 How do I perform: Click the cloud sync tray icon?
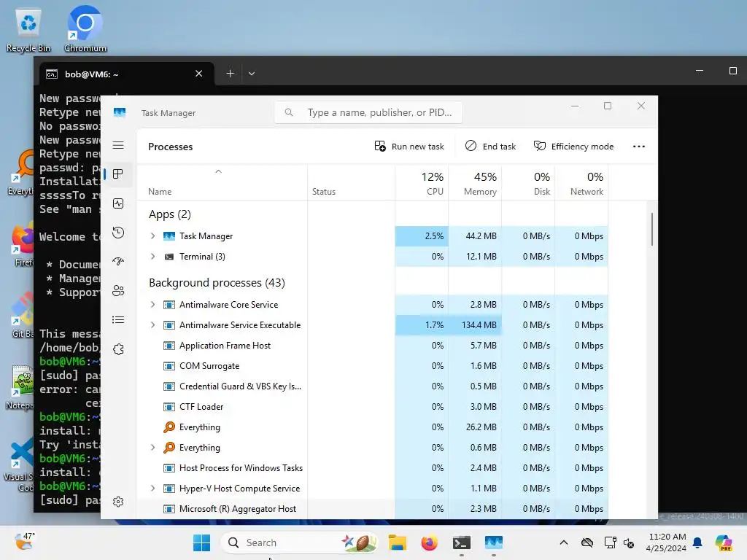587,542
